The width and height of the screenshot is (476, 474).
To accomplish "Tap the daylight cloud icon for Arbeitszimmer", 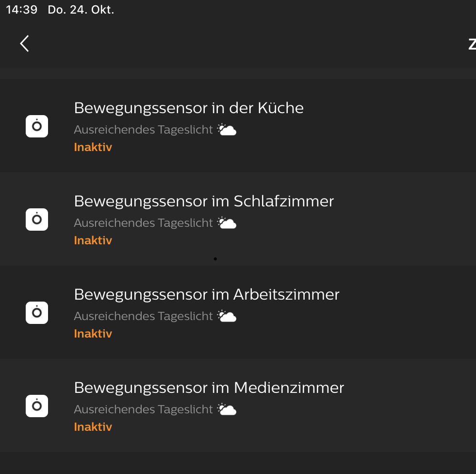I will (227, 316).
